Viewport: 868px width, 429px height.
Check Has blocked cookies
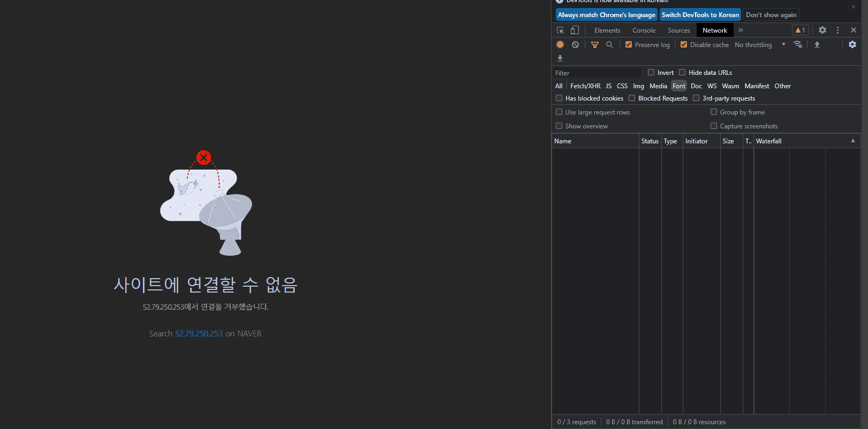[559, 98]
